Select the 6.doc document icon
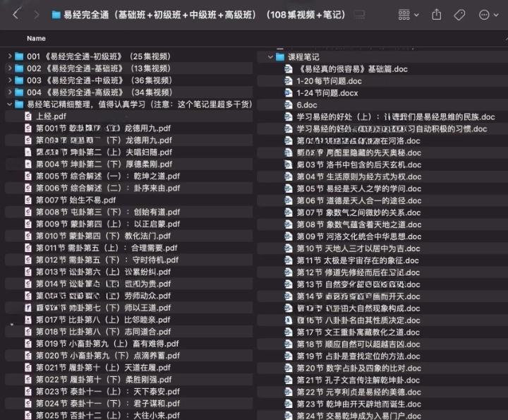The height and width of the screenshot is (420, 508). tap(289, 105)
